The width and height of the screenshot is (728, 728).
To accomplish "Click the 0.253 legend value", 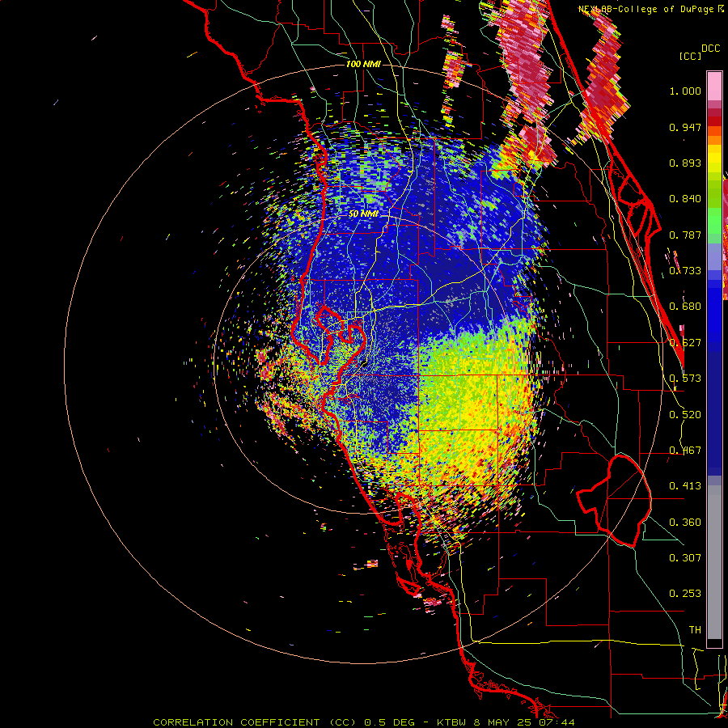I will point(685,594).
